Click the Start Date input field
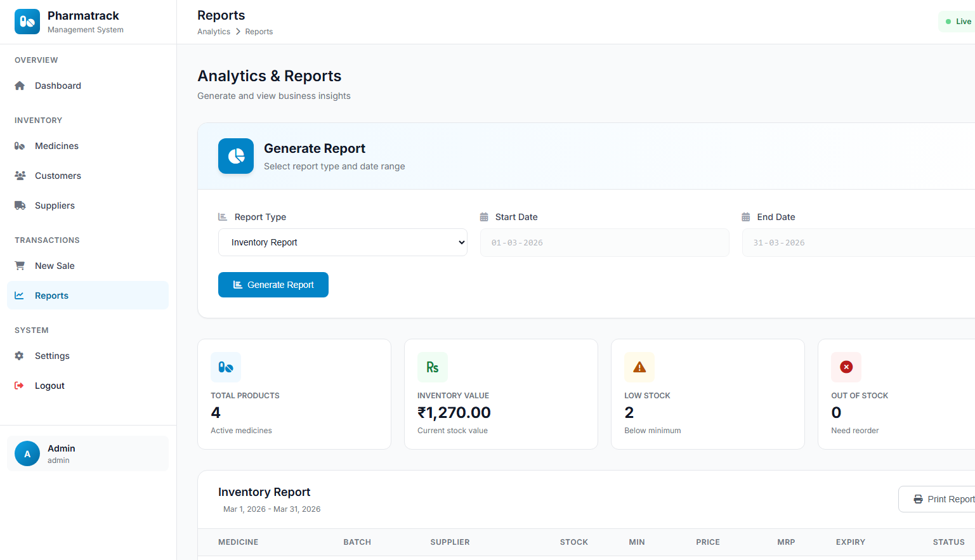This screenshot has width=975, height=560. 604,243
